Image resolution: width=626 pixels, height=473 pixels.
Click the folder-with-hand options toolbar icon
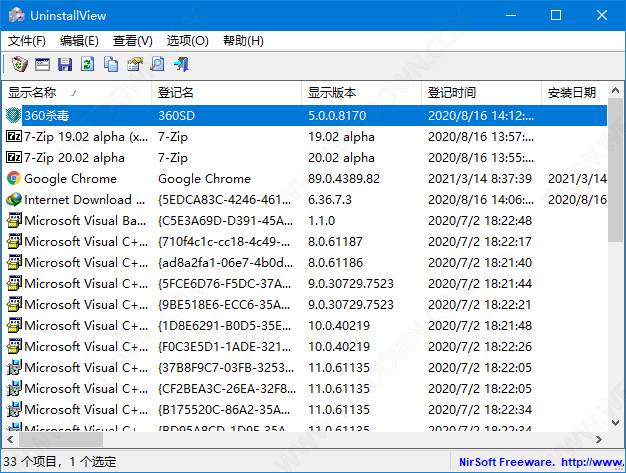tap(135, 64)
